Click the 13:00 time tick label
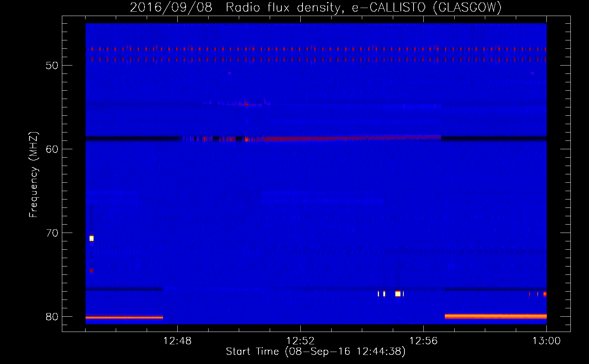The image size is (589, 364). [546, 341]
